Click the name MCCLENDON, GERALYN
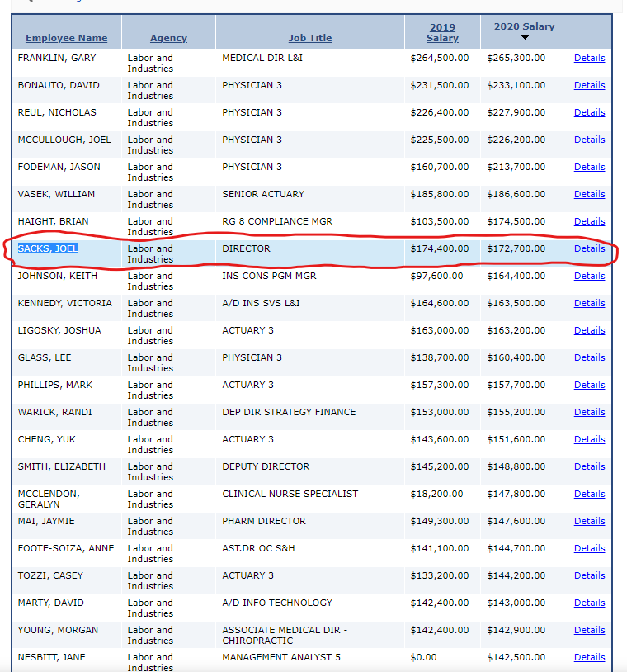The image size is (627, 672). pyautogui.click(x=49, y=499)
